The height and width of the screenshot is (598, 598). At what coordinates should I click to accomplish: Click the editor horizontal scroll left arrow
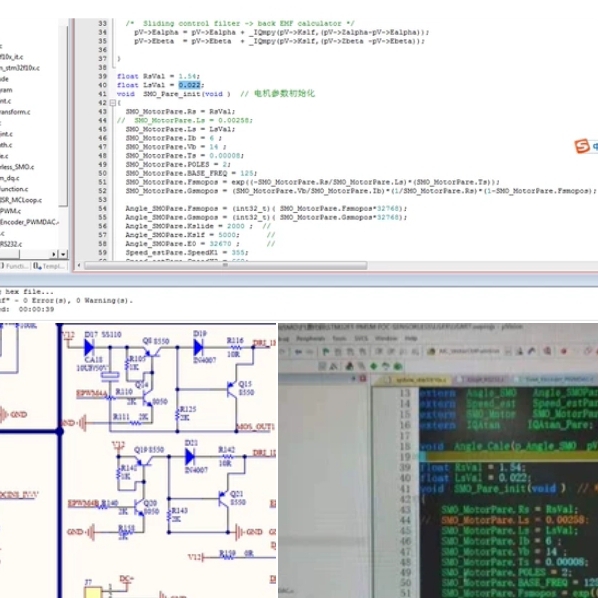79,265
